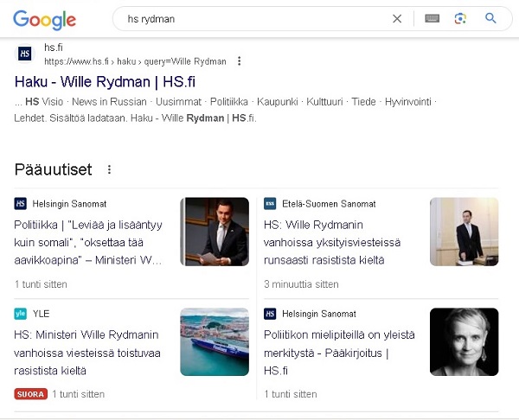
Task: Click thumbnail of man in suit reading
Action: coord(215,232)
